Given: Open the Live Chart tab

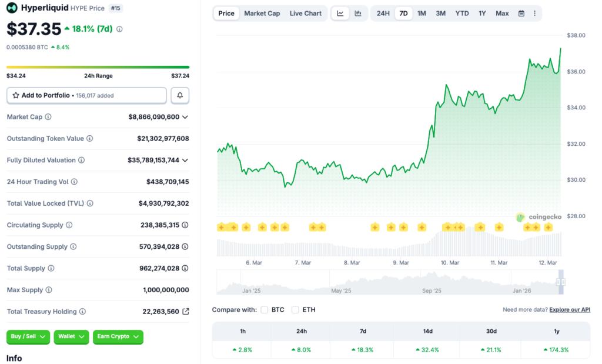Looking at the screenshot, I should pos(305,14).
